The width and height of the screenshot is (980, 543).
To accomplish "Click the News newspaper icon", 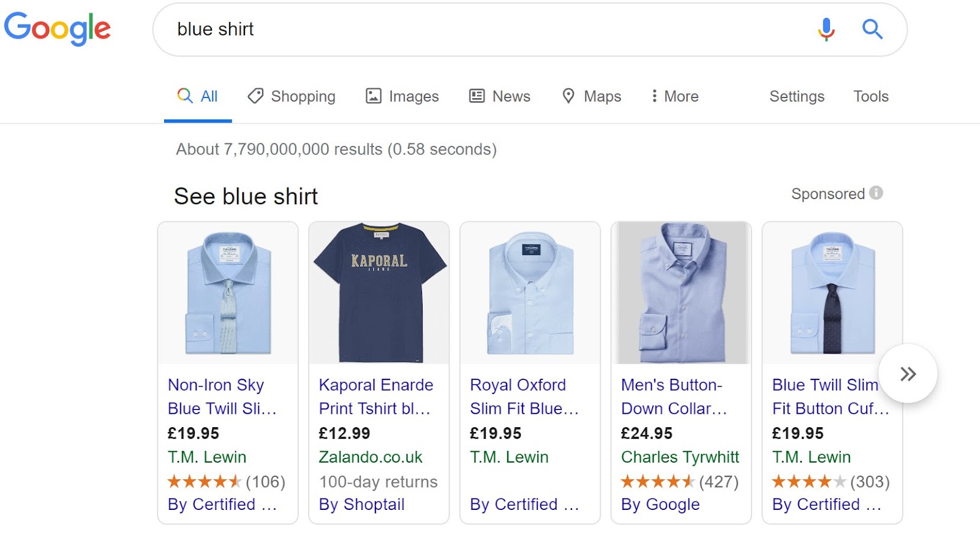I will (x=477, y=96).
